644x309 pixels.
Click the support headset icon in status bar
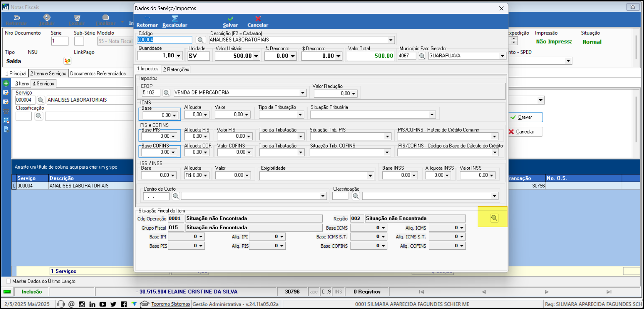click(x=61, y=304)
